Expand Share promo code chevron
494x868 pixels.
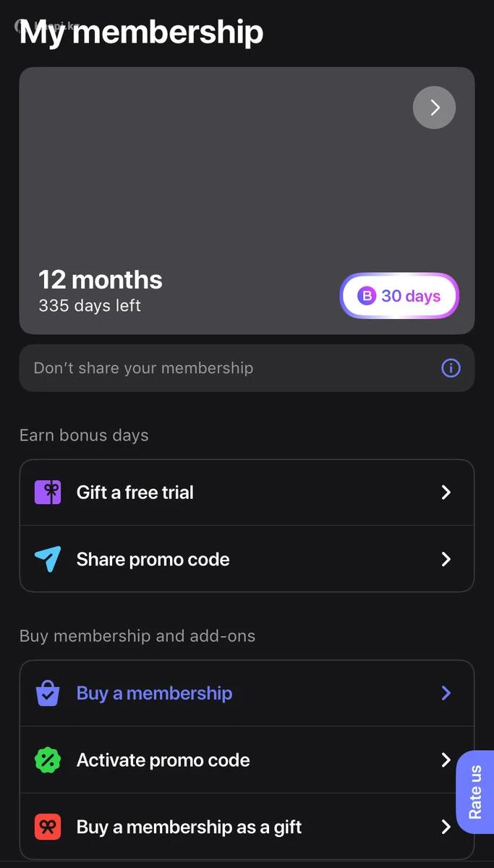[446, 559]
